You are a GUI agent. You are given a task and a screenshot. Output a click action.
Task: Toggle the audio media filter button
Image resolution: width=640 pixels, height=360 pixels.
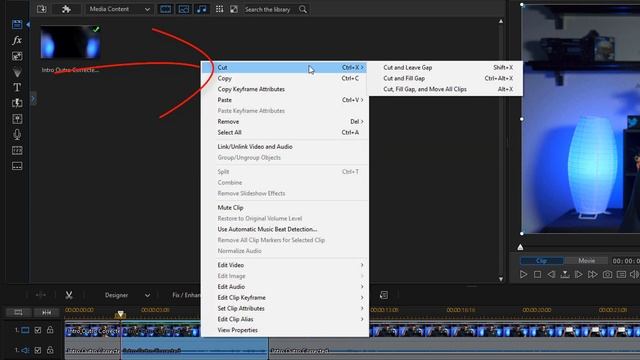[202, 9]
